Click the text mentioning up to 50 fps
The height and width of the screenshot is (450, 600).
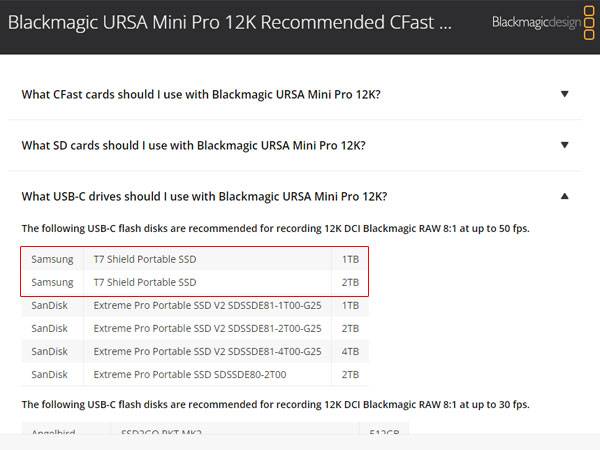point(275,228)
